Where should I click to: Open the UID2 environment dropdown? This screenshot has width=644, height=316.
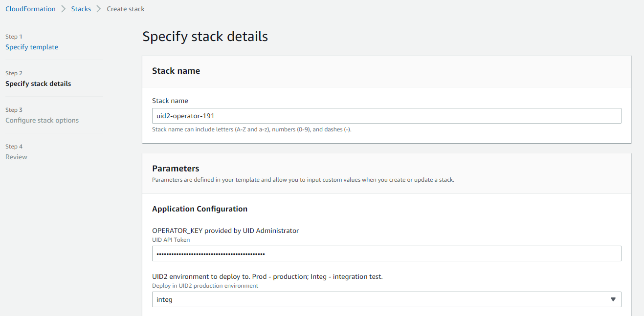tap(386, 299)
